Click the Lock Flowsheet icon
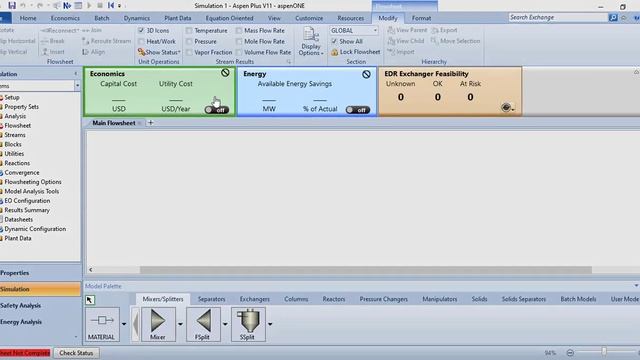 click(334, 52)
